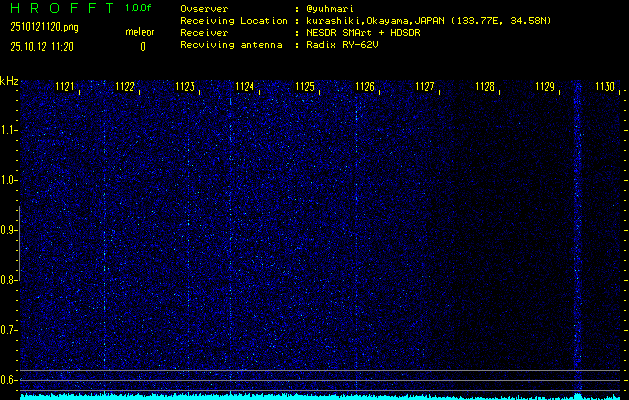Select the 1125 time marker on the axis
The width and height of the screenshot is (629, 400).
pyautogui.click(x=305, y=88)
